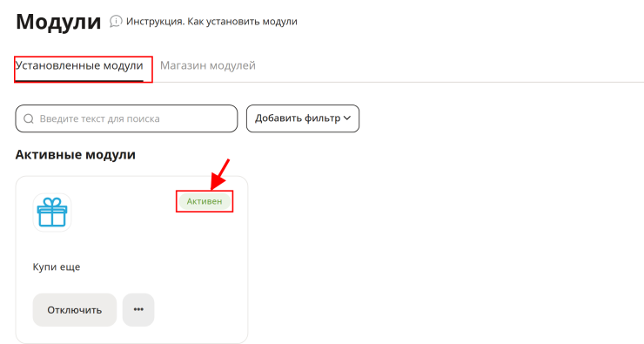Screen dimensions: 644x344
Task: Switch to Магазин модулей tab
Action: [x=208, y=66]
